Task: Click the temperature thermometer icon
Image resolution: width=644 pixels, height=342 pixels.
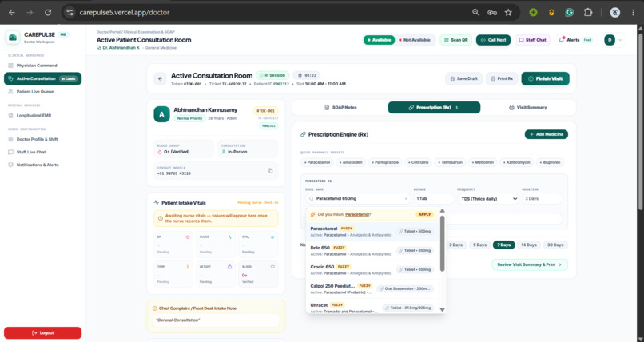Action: 188,267
